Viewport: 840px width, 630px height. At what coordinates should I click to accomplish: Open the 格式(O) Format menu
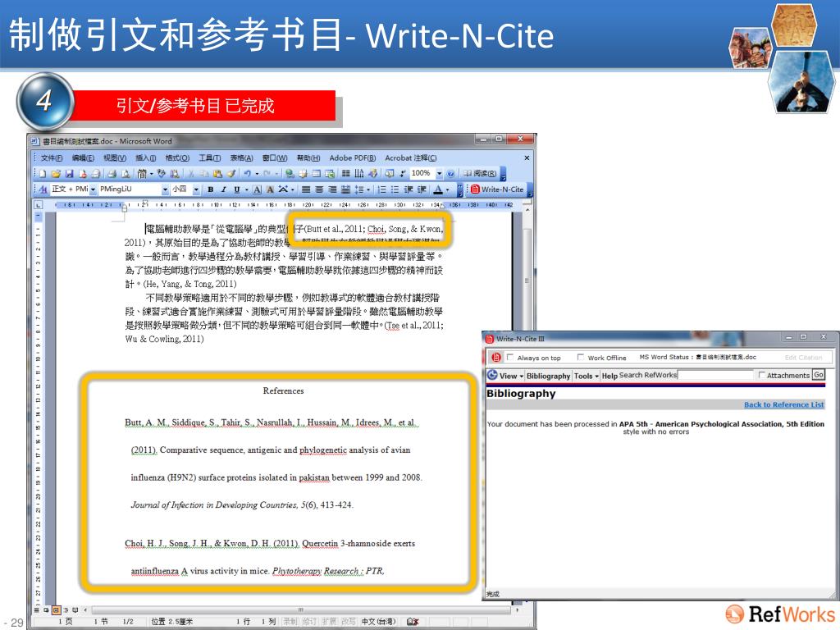(177, 158)
